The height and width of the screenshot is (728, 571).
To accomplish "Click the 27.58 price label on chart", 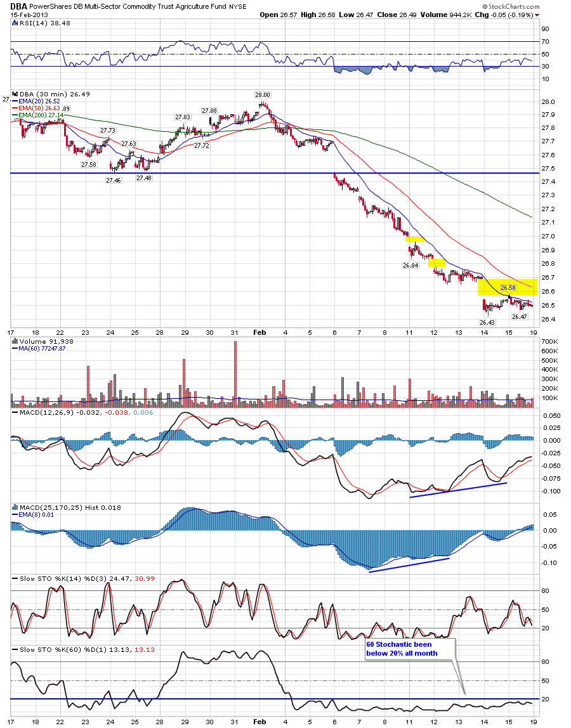I will (x=89, y=164).
